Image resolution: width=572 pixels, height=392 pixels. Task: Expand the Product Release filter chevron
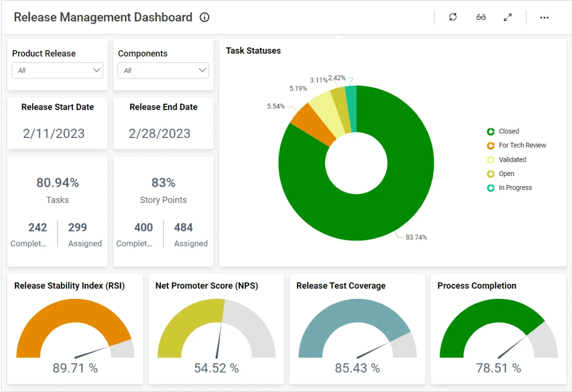(x=97, y=70)
